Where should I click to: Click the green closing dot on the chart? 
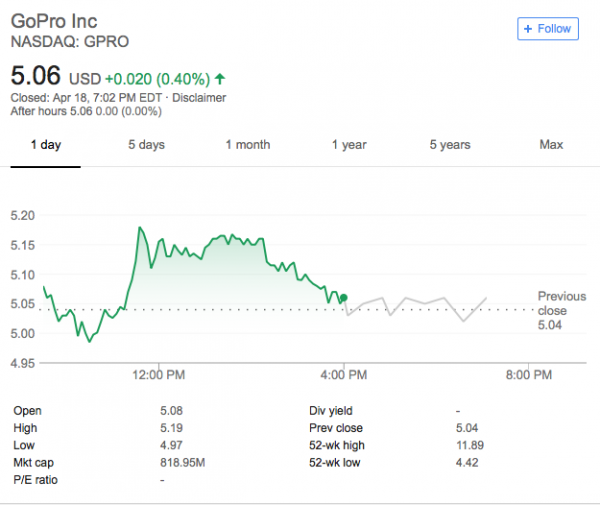point(344,298)
